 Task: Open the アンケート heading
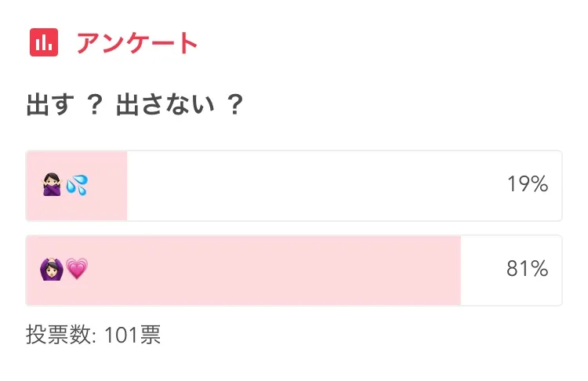(x=136, y=43)
